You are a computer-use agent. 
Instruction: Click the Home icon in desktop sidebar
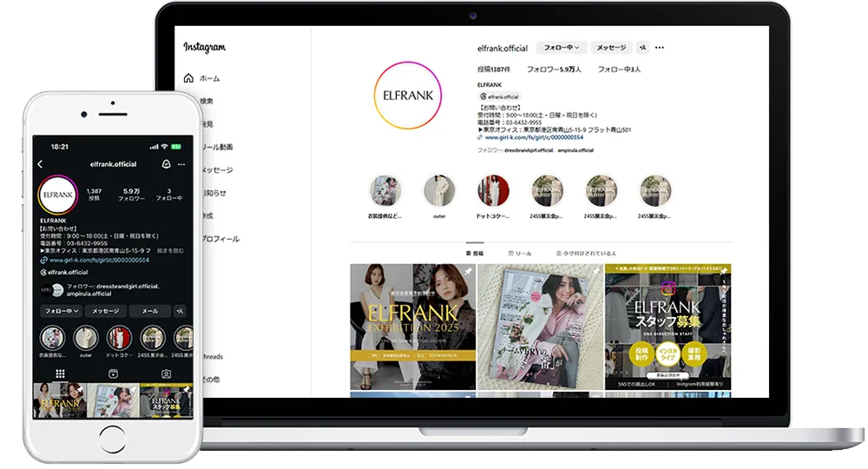pyautogui.click(x=188, y=78)
